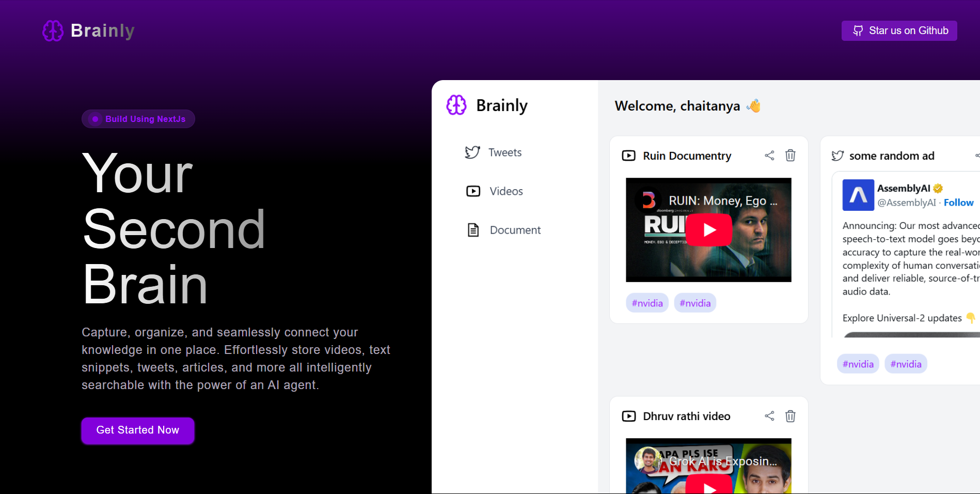This screenshot has height=494, width=980.
Task: Click second #nvidia tag on random ad card
Action: point(906,364)
